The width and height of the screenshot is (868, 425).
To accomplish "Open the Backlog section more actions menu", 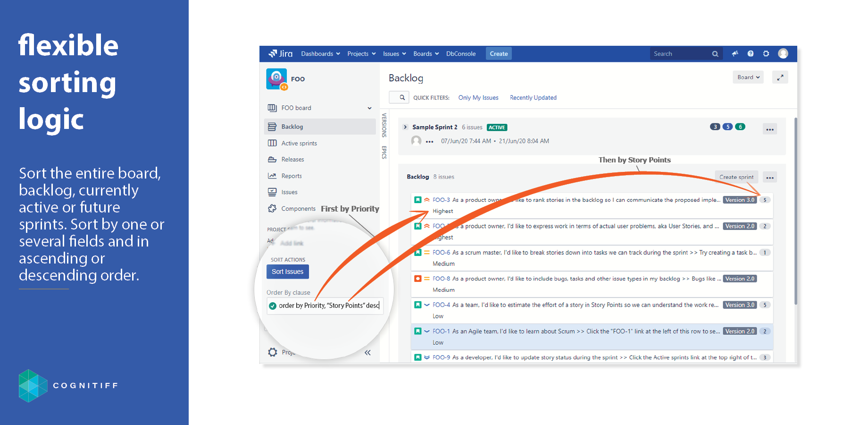I will click(770, 178).
